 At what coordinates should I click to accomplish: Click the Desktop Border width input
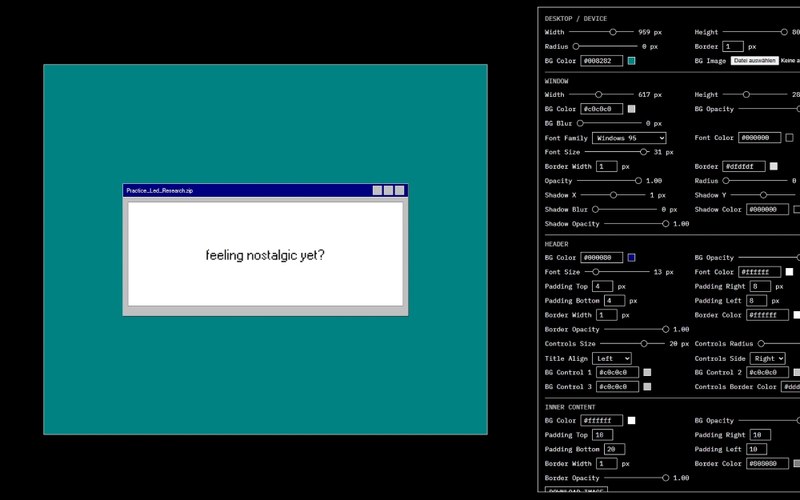coord(733,46)
